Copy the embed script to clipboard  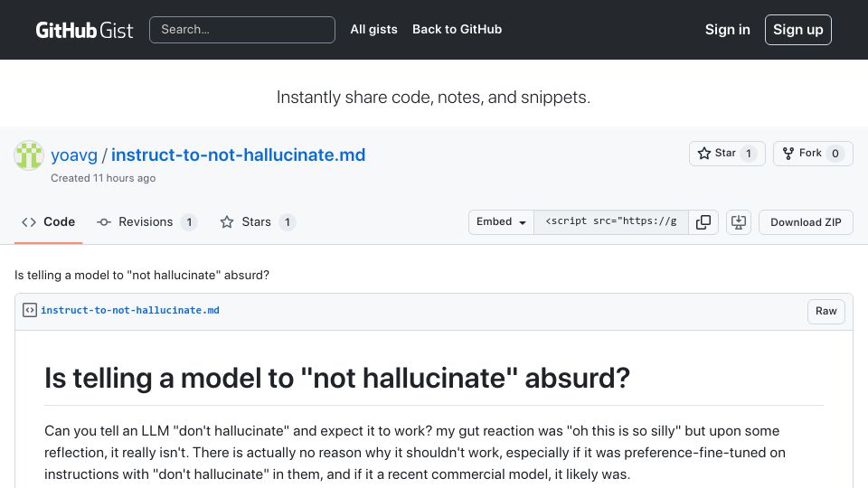point(703,222)
